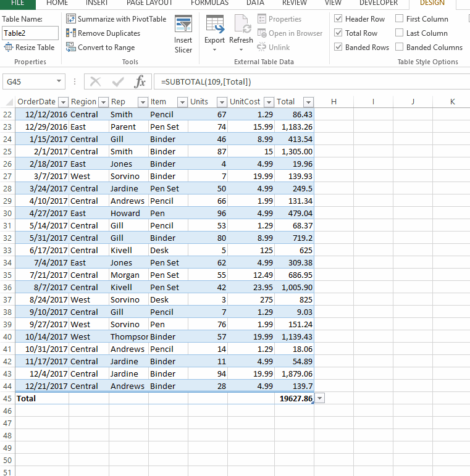Image resolution: width=470 pixels, height=476 pixels.
Task: Open the Units column filter dropdown
Action: pos(222,102)
